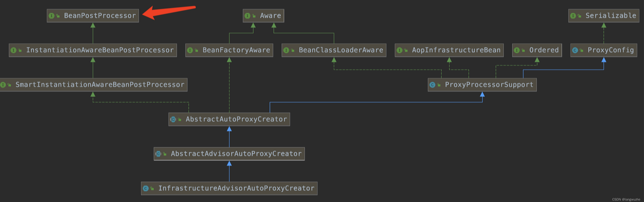Click the visibility lock icon beside BeanPostProcessor
Viewport: 644px width, 202px height.
59,16
